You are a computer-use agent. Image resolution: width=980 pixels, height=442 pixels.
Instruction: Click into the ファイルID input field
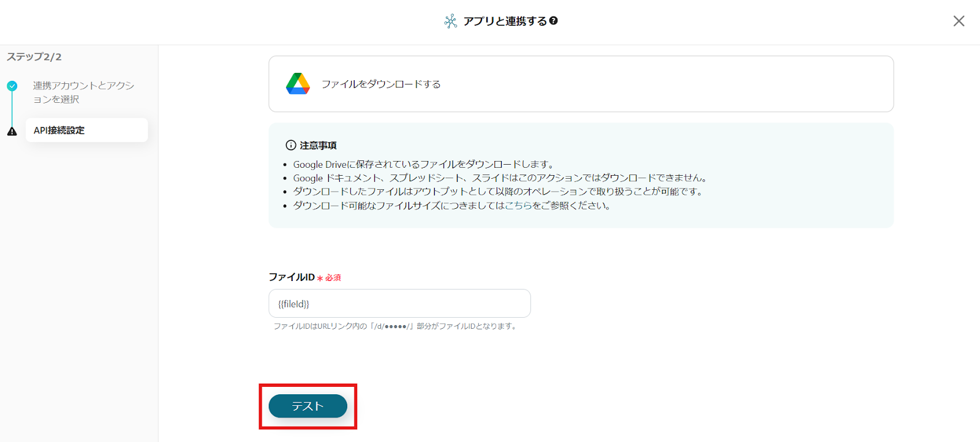[399, 304]
